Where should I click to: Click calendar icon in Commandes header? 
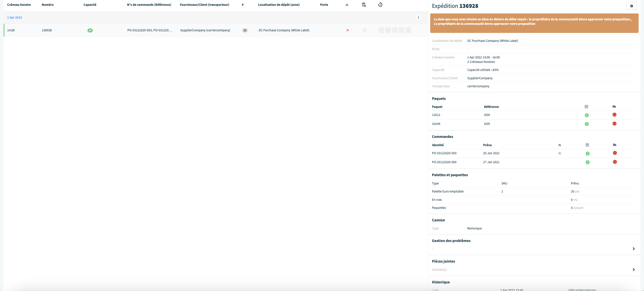[587, 145]
